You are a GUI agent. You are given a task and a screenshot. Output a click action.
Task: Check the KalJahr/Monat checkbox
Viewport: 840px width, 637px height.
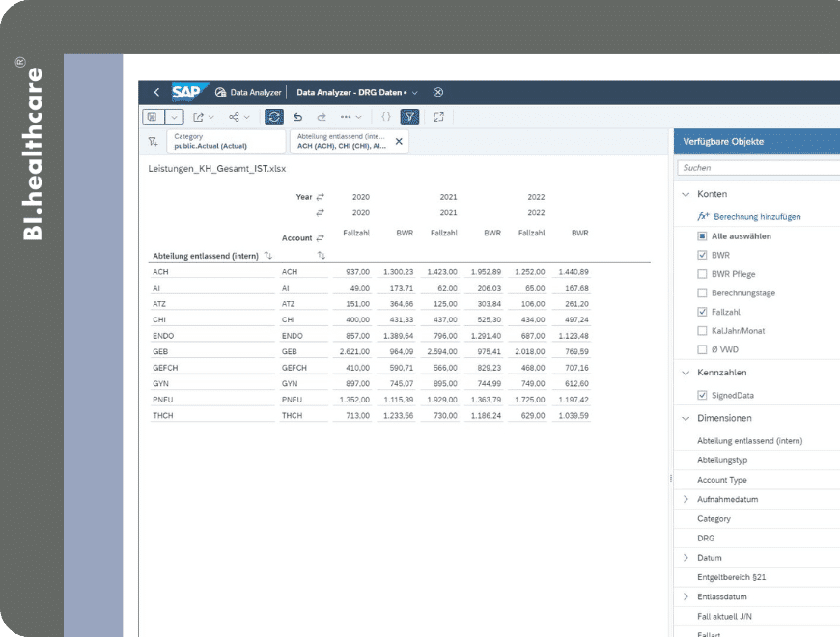click(702, 331)
